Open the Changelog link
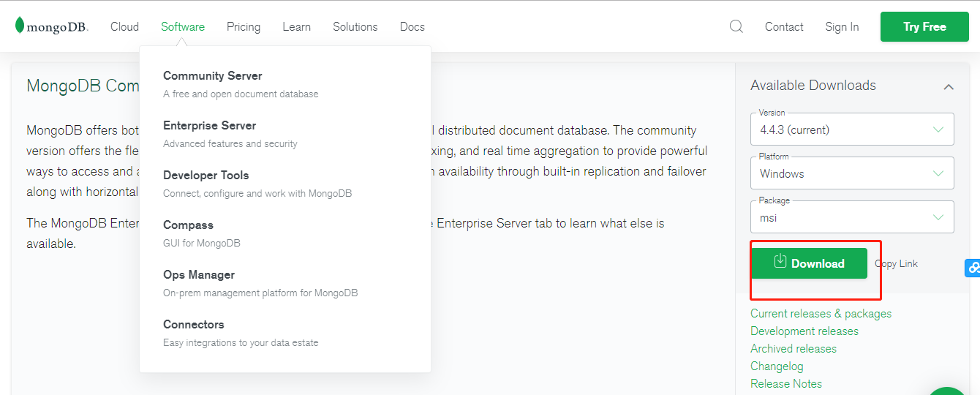Image resolution: width=980 pixels, height=395 pixels. (777, 366)
